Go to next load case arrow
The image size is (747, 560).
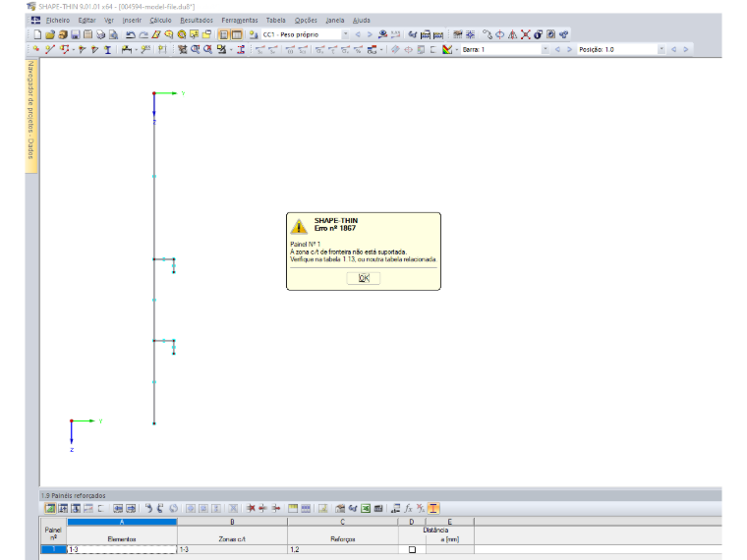370,34
